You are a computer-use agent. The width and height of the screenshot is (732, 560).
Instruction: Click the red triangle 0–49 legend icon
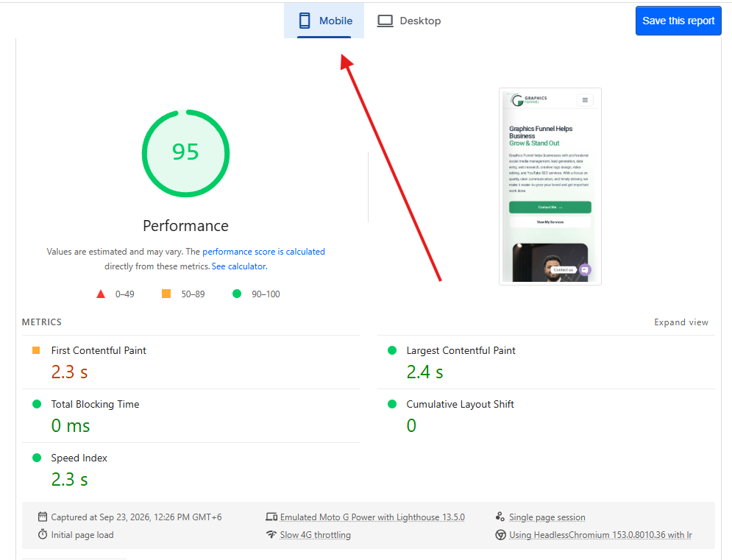100,294
